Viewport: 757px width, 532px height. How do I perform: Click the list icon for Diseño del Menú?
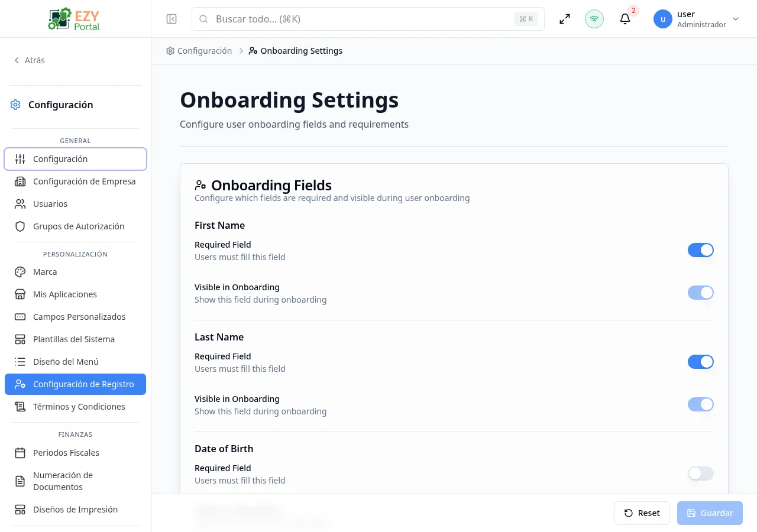pos(20,362)
